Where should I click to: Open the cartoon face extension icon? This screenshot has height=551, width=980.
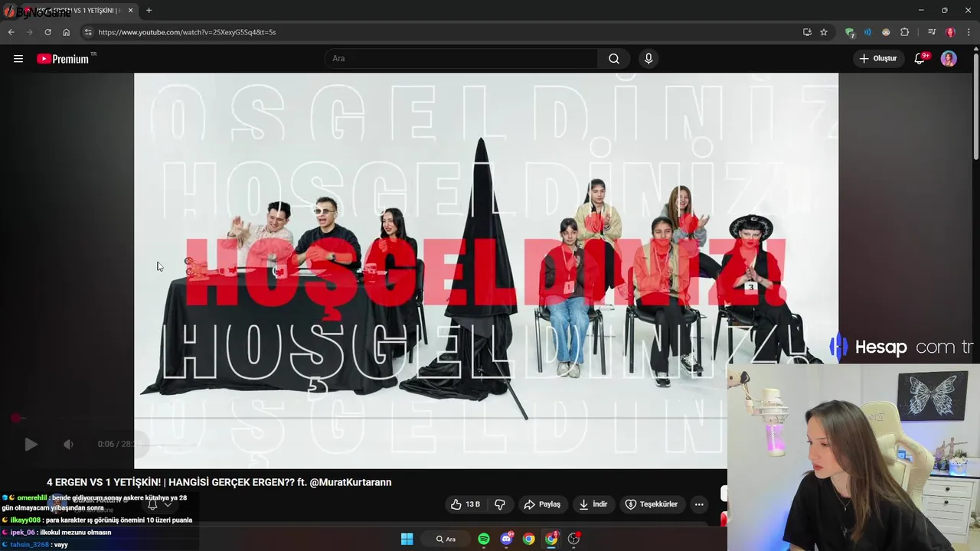pos(886,32)
